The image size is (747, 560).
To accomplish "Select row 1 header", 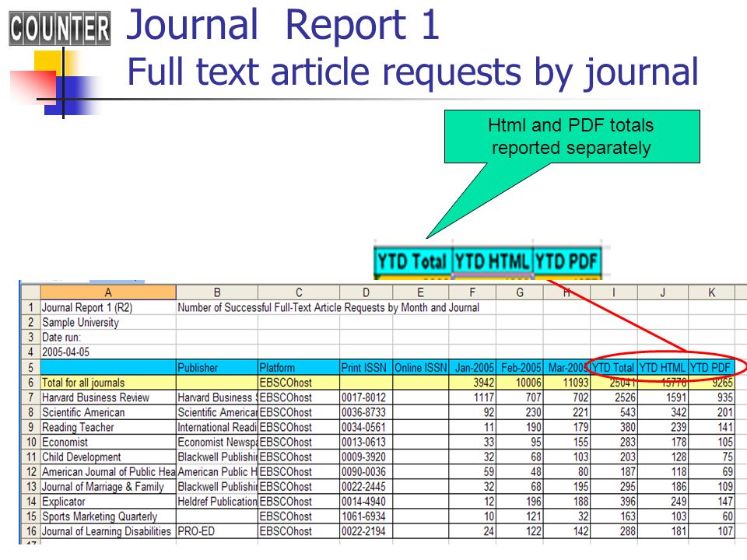I will 31,307.
